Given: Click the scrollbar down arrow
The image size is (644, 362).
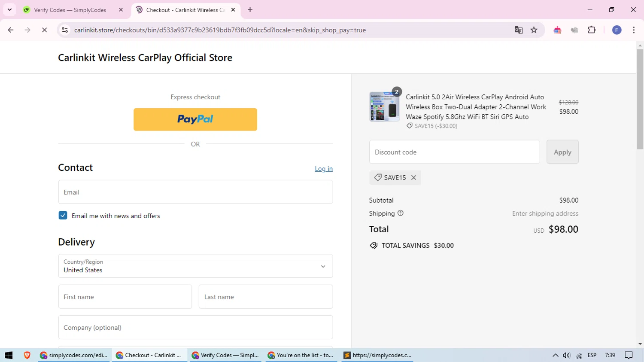Looking at the screenshot, I should tap(640, 344).
